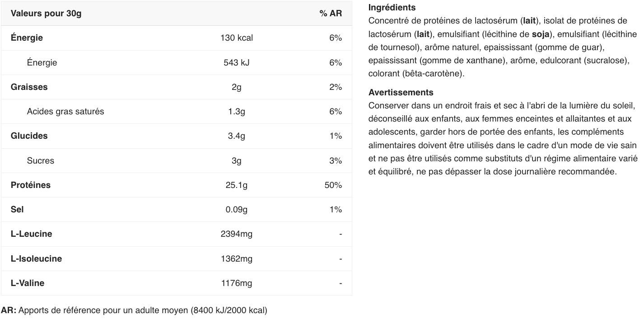Click the 'AR:' footnote label below table
Viewport: 644px width, 319px height.
pos(9,310)
